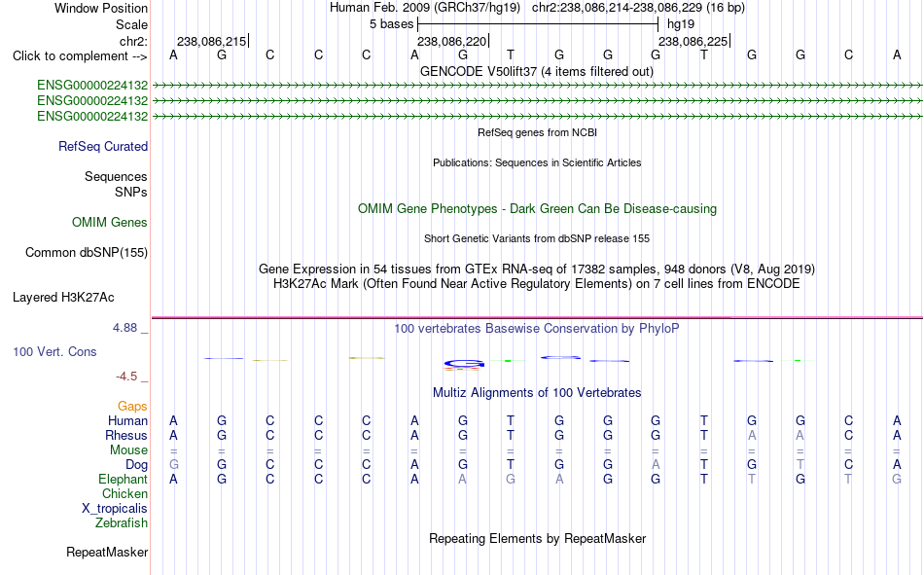Click the chr2: ruler label
The height and width of the screenshot is (575, 924).
[133, 41]
